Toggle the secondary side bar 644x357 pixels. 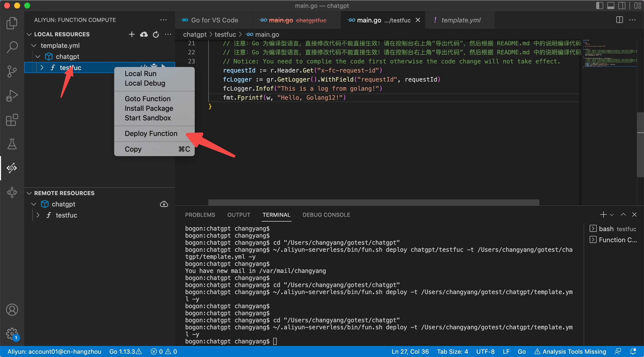coord(622,6)
